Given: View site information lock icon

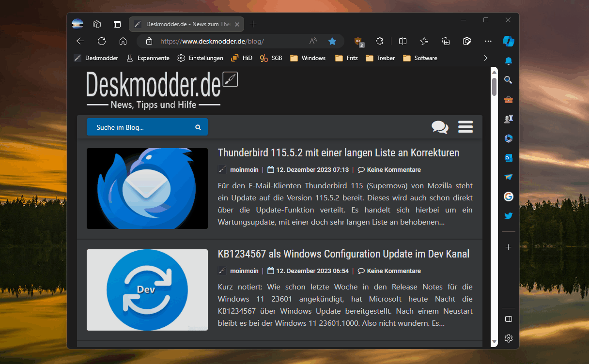Looking at the screenshot, I should click(149, 41).
